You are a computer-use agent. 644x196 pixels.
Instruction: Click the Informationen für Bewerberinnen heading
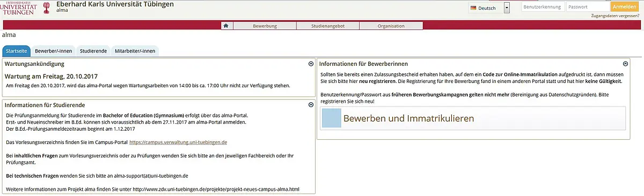363,64
